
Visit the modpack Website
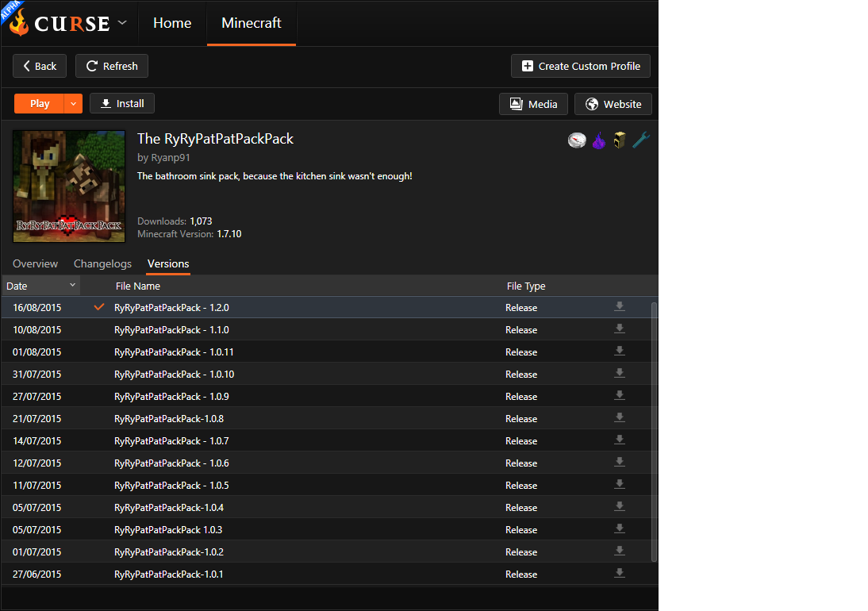(613, 104)
